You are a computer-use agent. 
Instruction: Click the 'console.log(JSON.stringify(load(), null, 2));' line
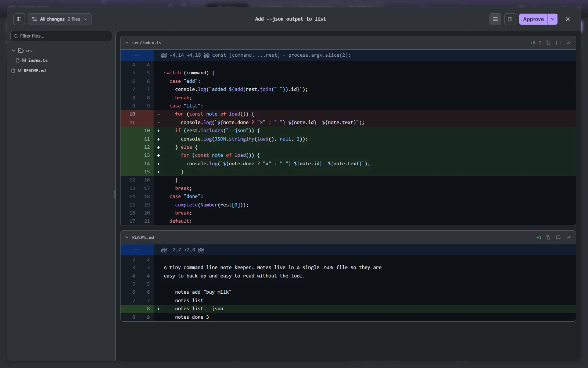[x=348, y=139]
